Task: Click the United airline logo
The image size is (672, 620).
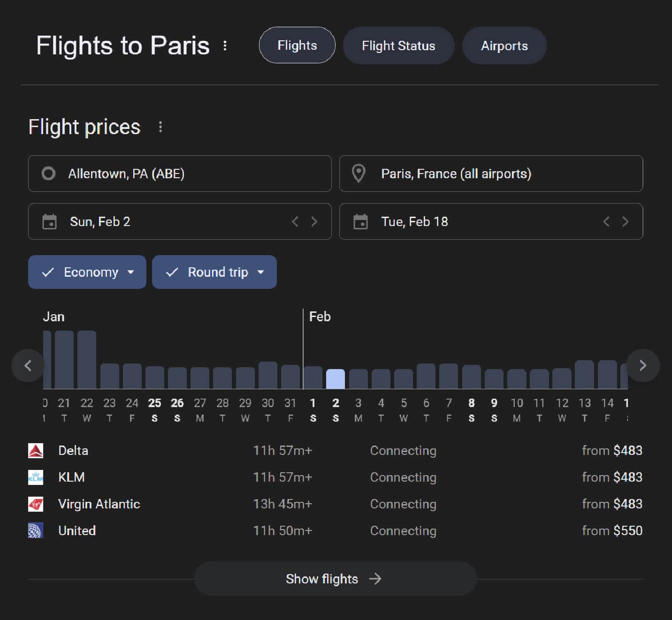Action: (x=36, y=530)
